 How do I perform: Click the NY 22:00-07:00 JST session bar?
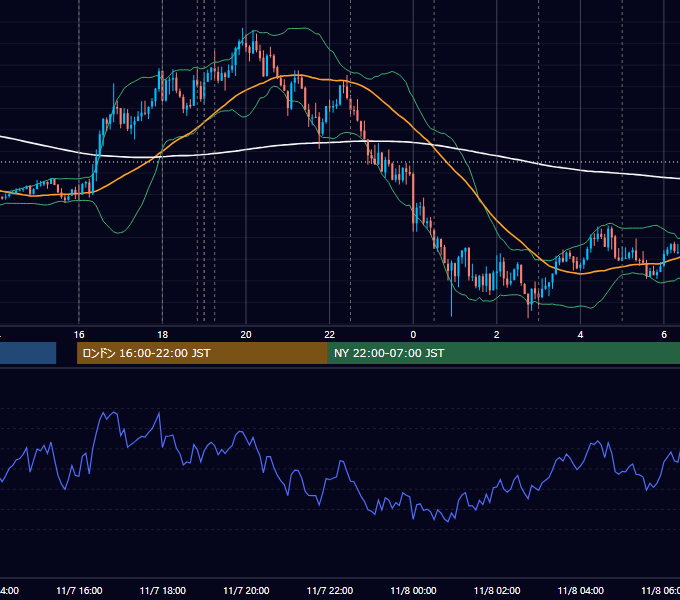[x=503, y=353]
